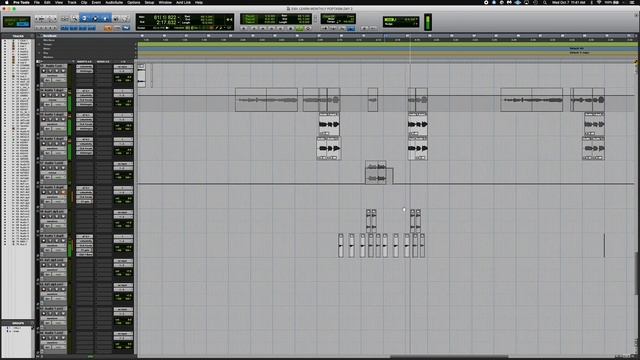Open the AudioSuite menu

114,2
